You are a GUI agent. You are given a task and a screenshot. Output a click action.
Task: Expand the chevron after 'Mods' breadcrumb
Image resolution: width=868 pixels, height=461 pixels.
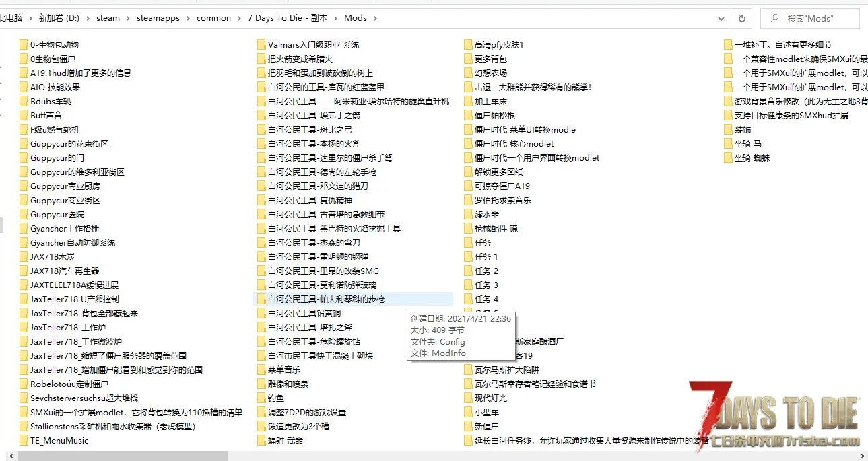[374, 18]
